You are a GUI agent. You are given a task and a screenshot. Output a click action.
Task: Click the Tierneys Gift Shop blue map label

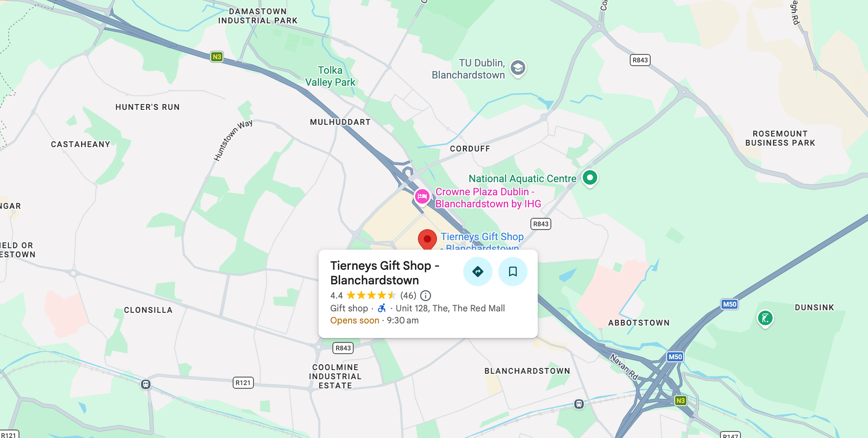click(482, 241)
